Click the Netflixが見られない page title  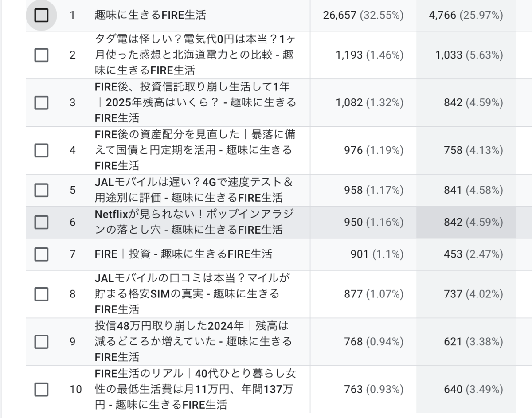[x=194, y=222]
